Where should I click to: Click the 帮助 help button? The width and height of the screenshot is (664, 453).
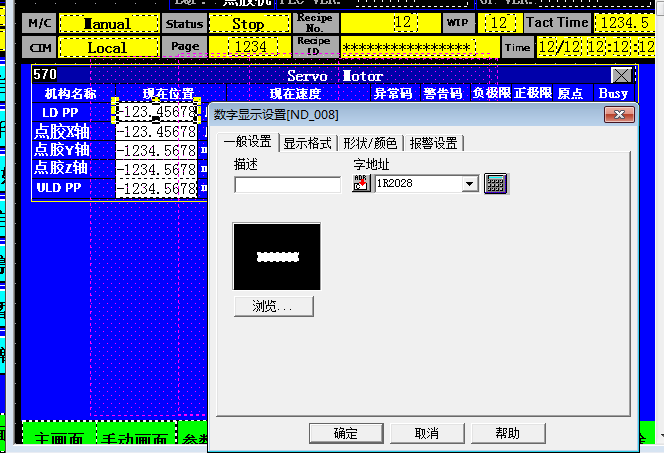coord(507,433)
